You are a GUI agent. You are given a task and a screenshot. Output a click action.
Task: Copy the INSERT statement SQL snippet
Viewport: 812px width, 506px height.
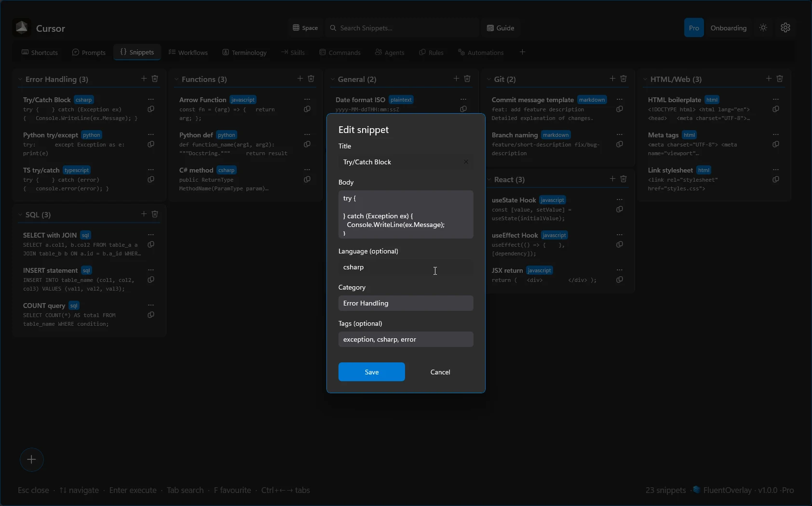[x=150, y=279]
